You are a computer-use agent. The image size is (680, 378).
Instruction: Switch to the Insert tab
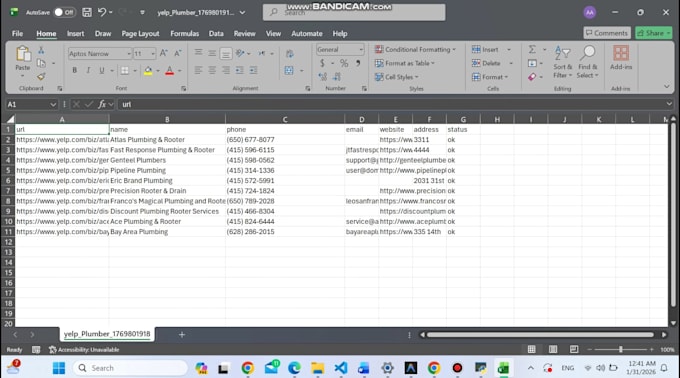75,33
